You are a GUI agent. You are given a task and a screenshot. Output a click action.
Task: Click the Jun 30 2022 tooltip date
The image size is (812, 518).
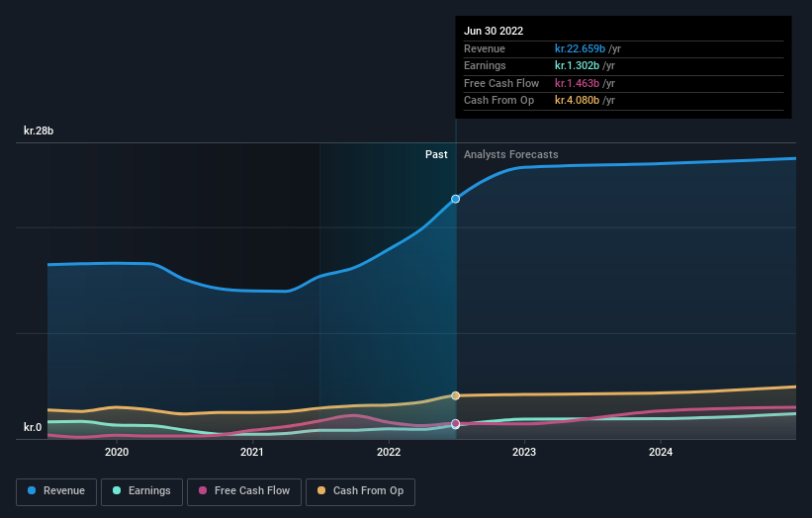494,31
